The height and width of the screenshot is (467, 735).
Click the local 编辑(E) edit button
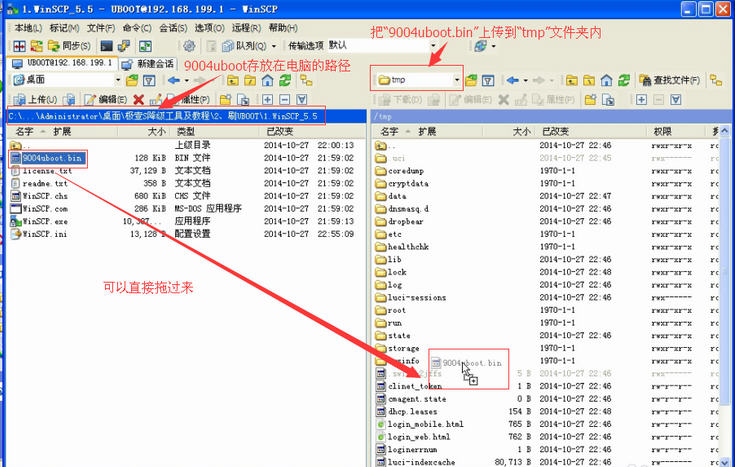pos(105,99)
